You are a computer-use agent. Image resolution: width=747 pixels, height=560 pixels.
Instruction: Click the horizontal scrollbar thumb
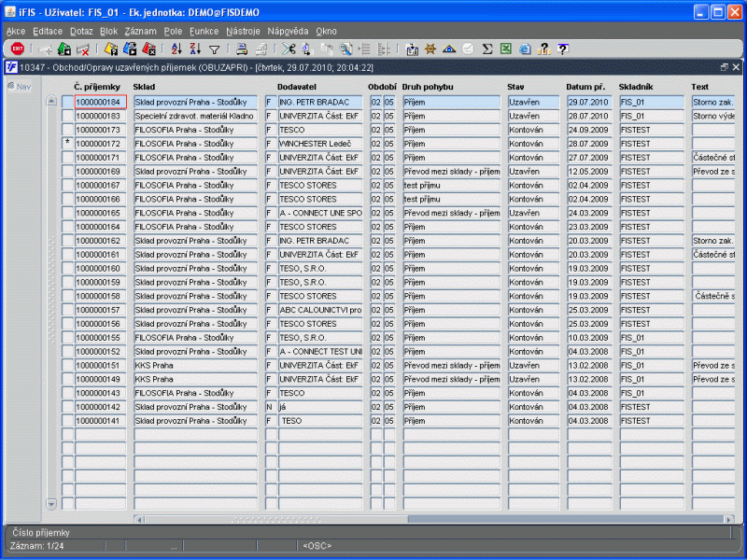click(276, 519)
